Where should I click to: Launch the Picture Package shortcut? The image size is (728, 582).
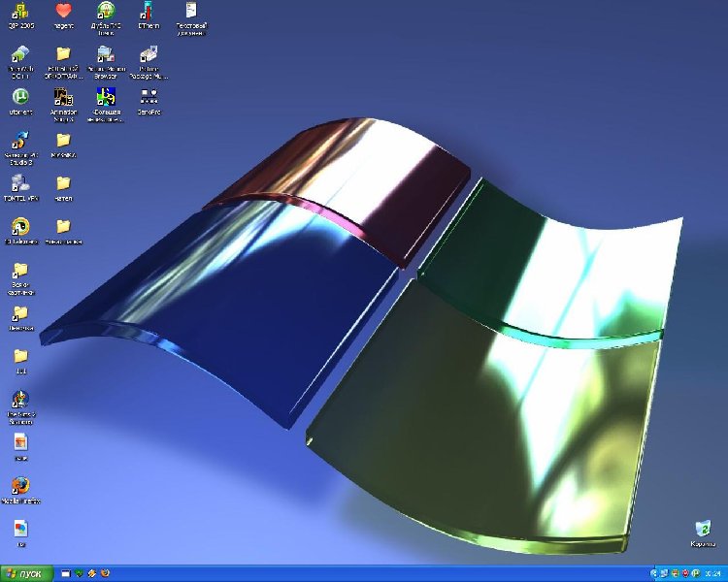point(149,62)
